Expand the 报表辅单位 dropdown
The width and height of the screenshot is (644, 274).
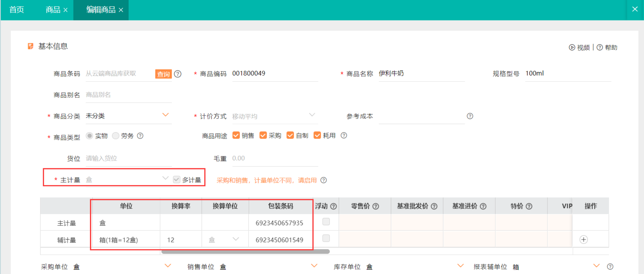[596, 266]
